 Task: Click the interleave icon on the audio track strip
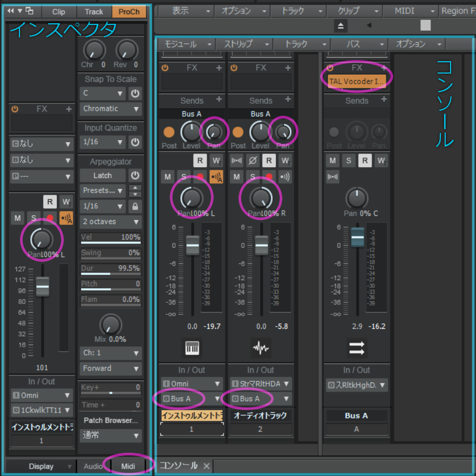[x=236, y=160]
